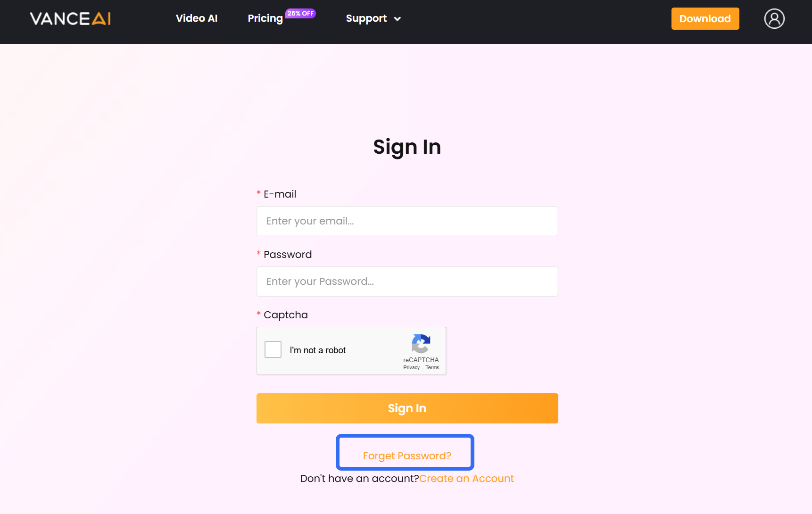The height and width of the screenshot is (514, 812).
Task: Open the reCAPTCHA Terms link
Action: (x=432, y=368)
